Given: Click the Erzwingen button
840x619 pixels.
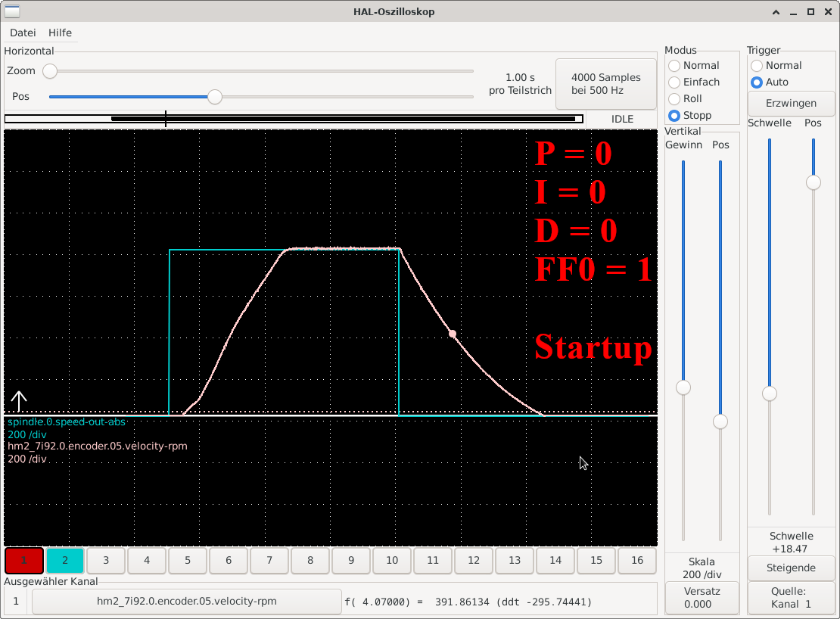Looking at the screenshot, I should (x=791, y=103).
